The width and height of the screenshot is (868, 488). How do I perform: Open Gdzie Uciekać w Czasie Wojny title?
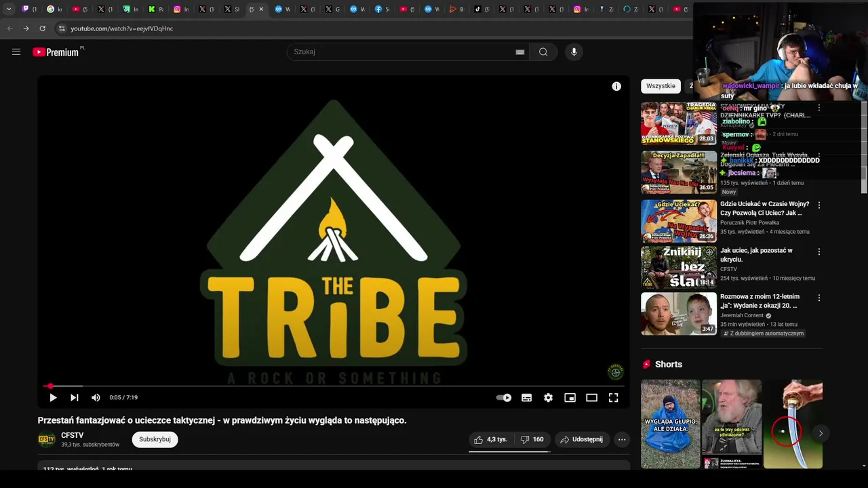[x=765, y=208]
